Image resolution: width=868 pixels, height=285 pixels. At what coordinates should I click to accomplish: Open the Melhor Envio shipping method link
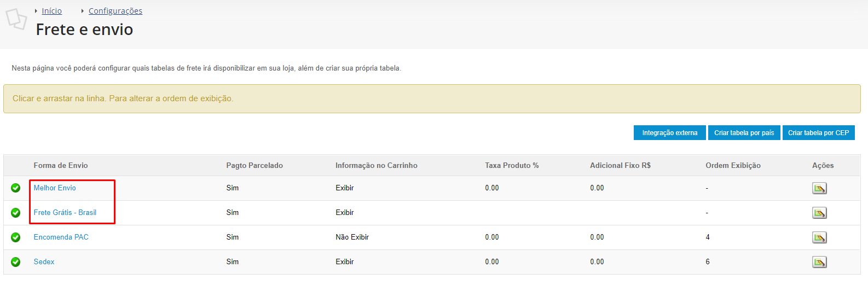tap(55, 188)
